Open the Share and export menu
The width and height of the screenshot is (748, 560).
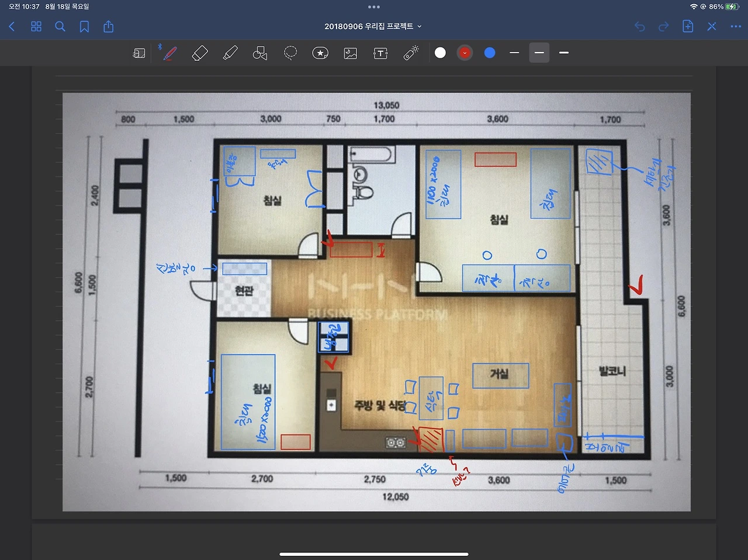[109, 26]
